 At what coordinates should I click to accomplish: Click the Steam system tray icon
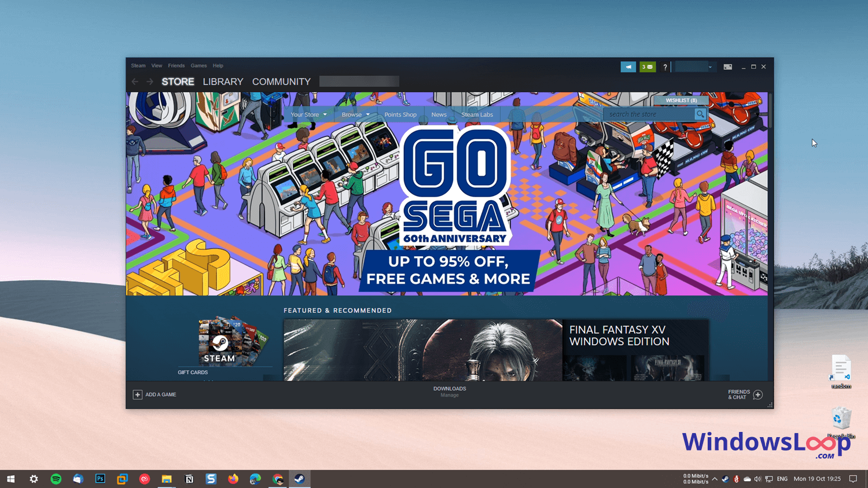tap(725, 479)
